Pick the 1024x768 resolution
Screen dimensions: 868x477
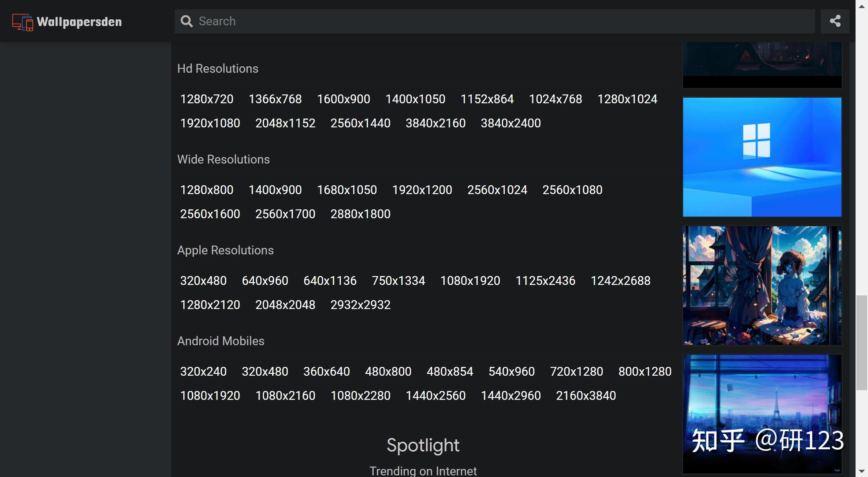555,99
